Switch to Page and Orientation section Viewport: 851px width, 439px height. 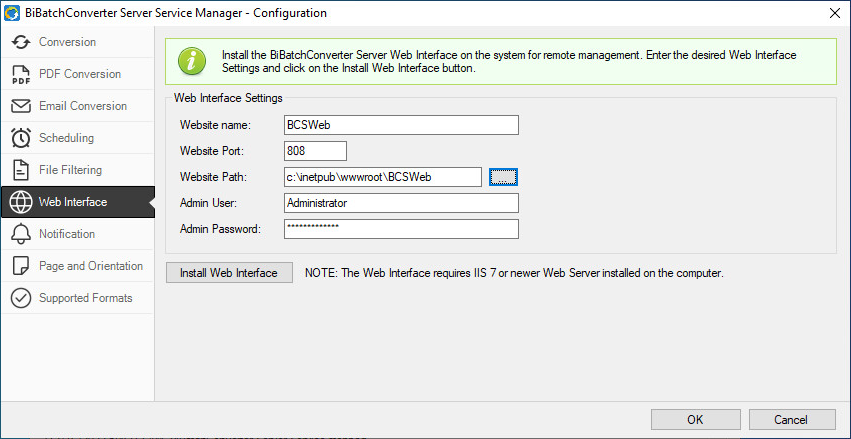click(78, 266)
